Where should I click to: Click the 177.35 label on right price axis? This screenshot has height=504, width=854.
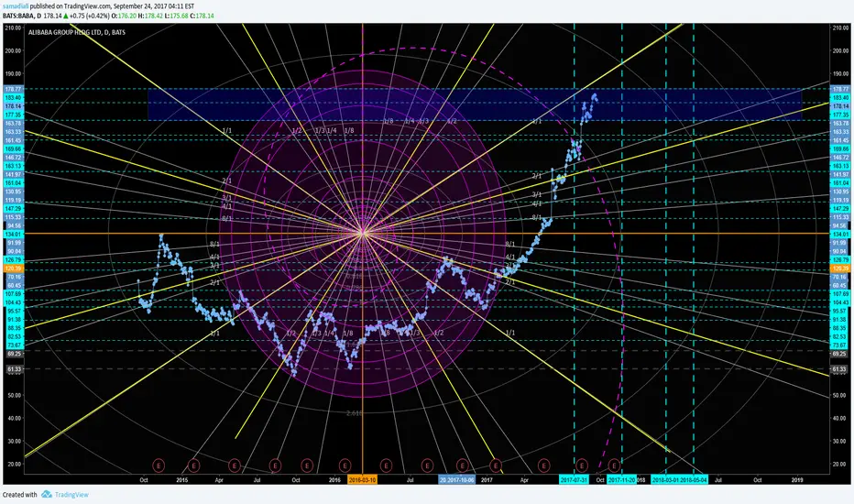click(x=840, y=115)
